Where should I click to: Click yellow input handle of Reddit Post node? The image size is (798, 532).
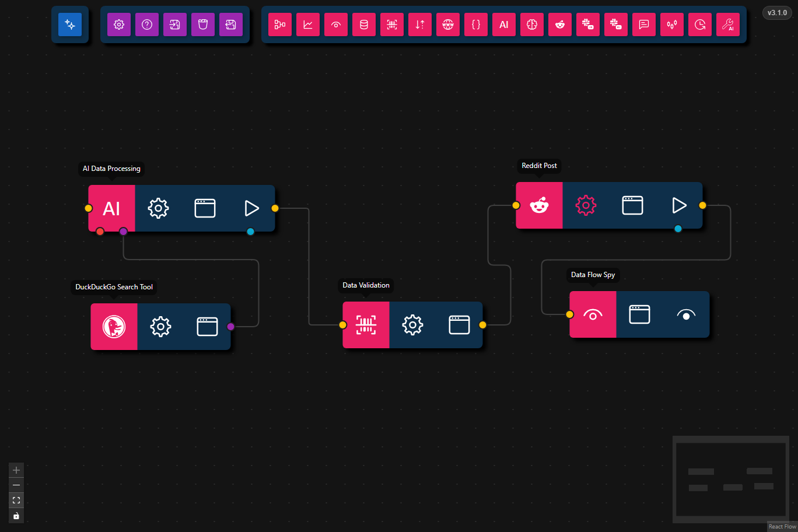[516, 205]
